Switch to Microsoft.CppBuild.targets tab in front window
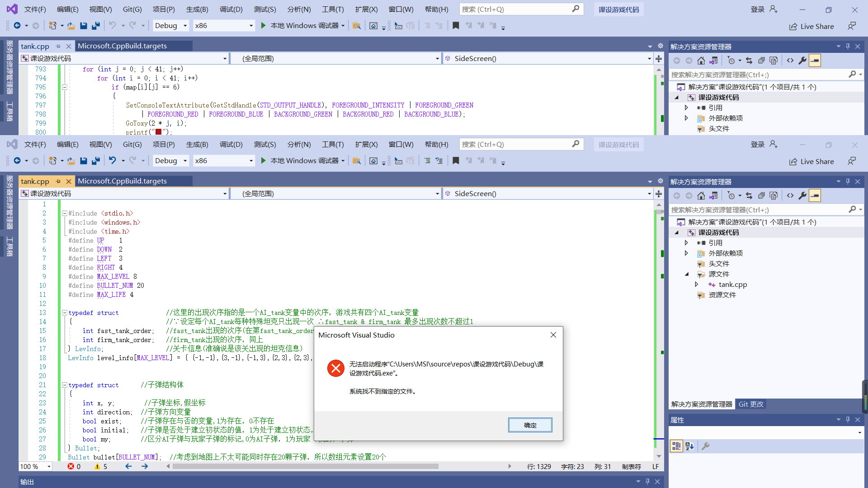Image resolution: width=868 pixels, height=488 pixels. tap(123, 181)
